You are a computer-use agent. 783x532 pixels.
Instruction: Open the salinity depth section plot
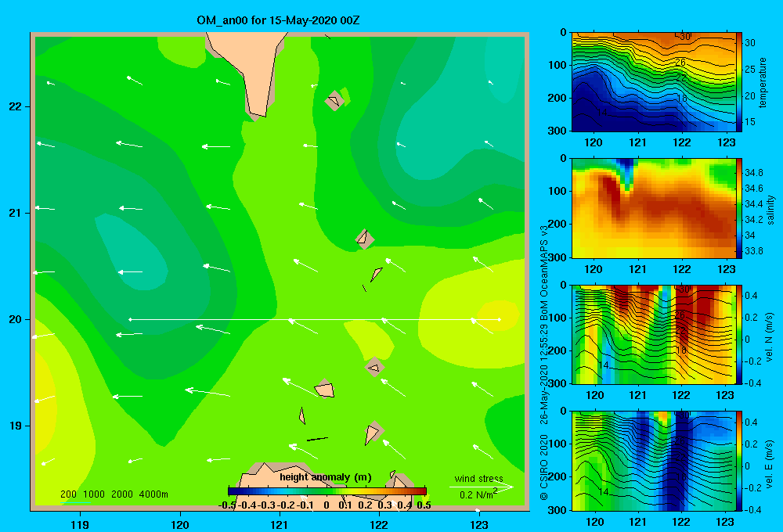[653, 208]
